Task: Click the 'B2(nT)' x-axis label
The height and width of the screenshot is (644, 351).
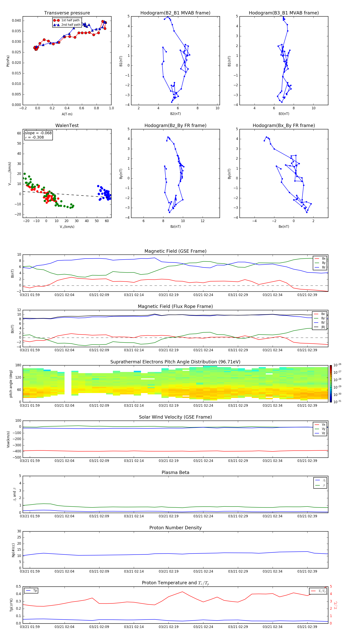Action: (x=175, y=114)
